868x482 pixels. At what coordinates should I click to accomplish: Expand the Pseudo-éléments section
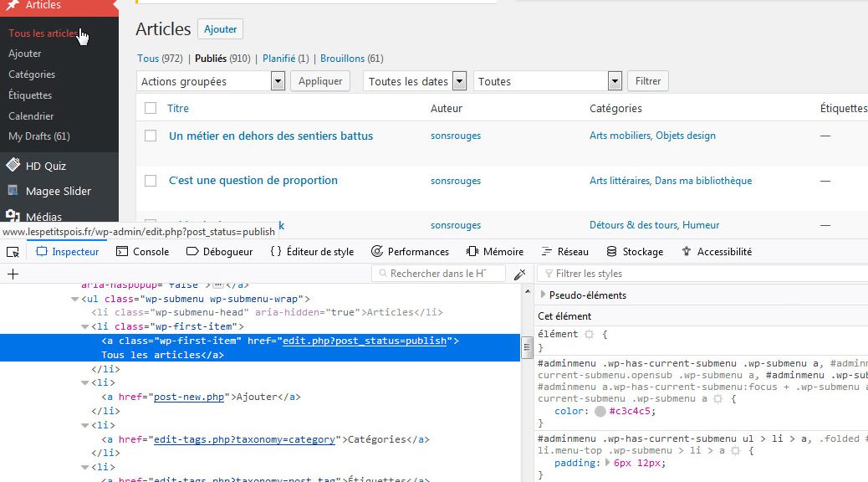[x=544, y=295]
